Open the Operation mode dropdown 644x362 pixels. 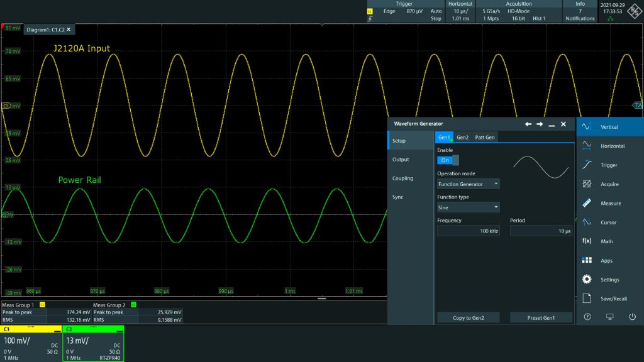(468, 183)
